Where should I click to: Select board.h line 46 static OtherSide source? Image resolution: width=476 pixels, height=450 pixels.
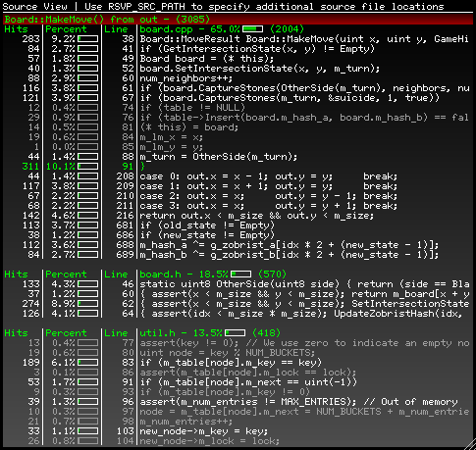(304, 284)
